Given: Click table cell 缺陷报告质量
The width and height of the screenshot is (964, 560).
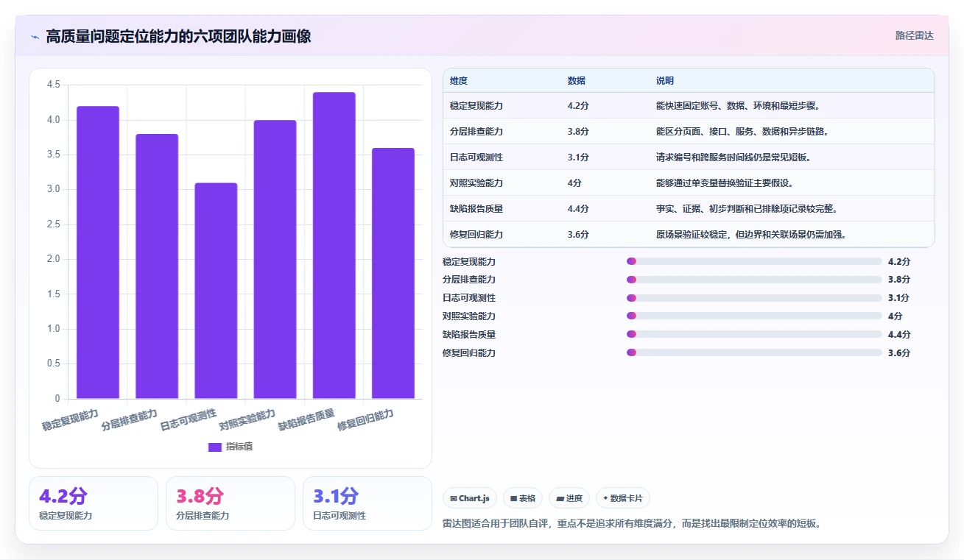Looking at the screenshot, I should [x=476, y=209].
